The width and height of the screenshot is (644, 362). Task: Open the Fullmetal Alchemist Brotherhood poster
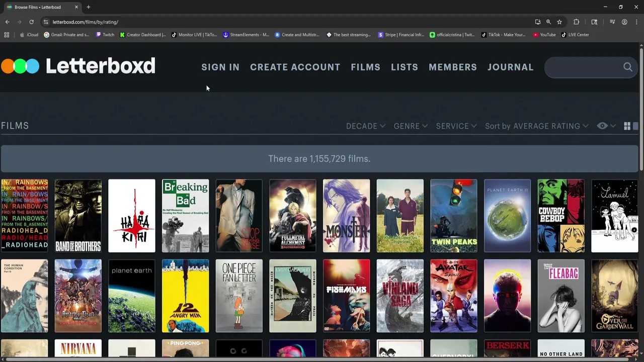pyautogui.click(x=293, y=216)
